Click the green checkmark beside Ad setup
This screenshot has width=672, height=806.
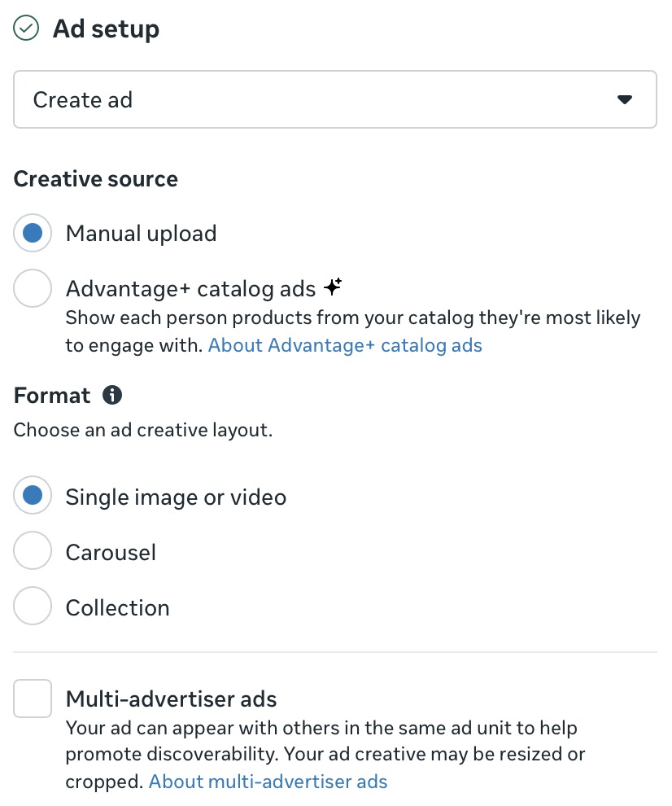click(26, 28)
